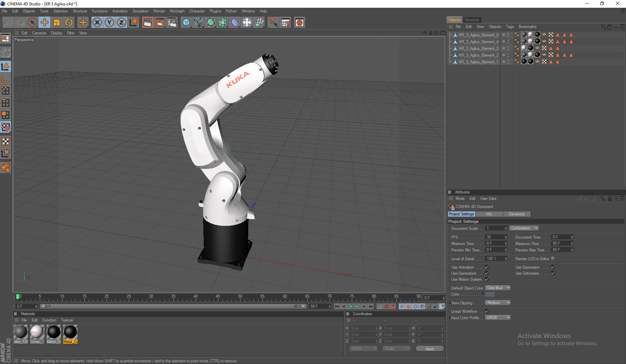Toggle Y axis lock

(x=109, y=23)
